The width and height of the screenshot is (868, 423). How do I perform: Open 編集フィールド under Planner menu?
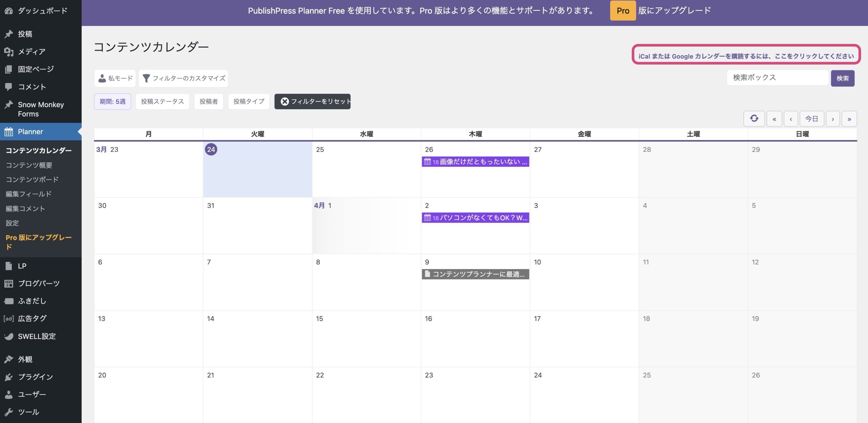[28, 194]
